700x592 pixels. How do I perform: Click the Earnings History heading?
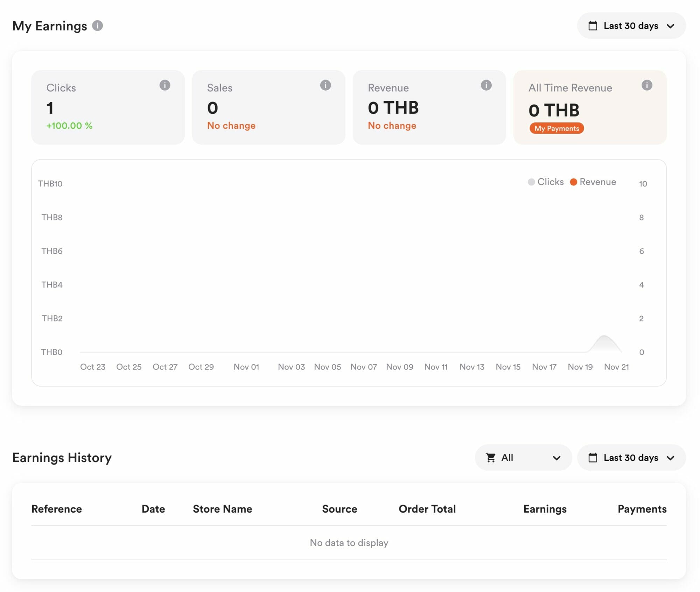coord(62,457)
